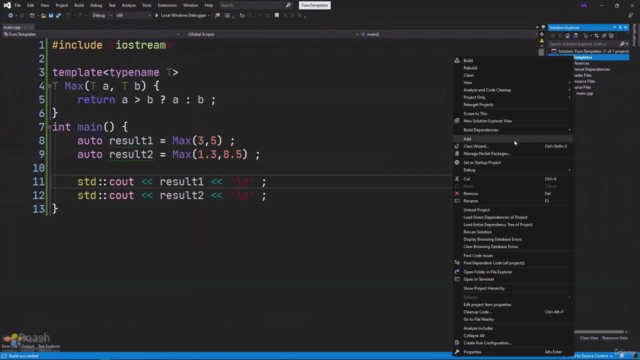Click the Undo toolbar icon
Image resolution: width=640 pixels, height=360 pixels.
tap(68, 16)
